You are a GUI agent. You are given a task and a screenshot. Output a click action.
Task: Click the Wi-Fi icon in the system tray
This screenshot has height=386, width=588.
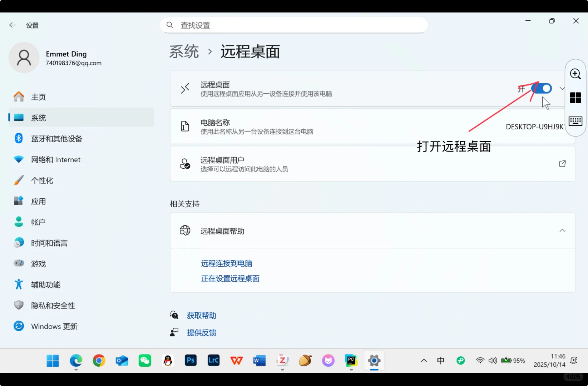tap(480, 361)
